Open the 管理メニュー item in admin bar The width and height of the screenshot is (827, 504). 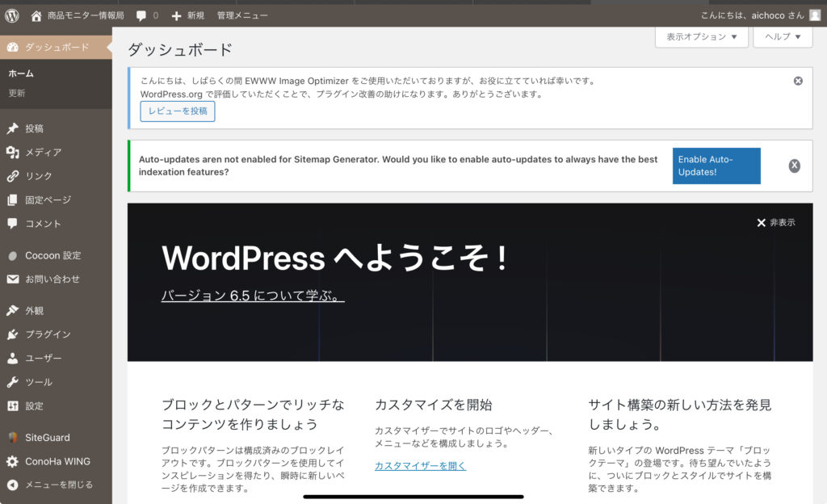pos(242,16)
